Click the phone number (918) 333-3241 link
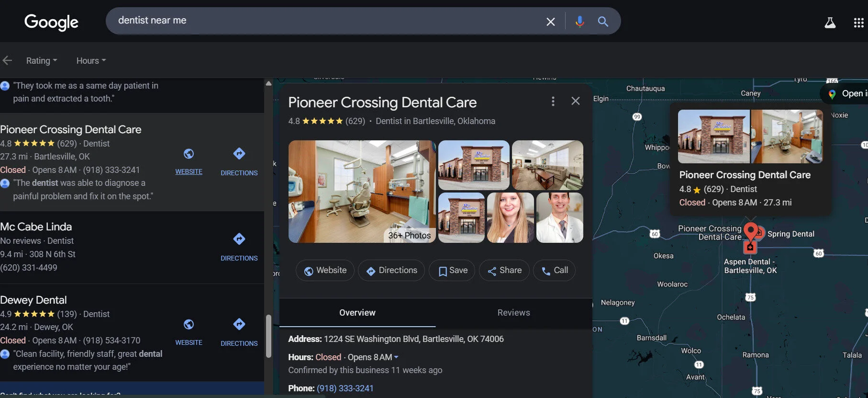Image resolution: width=868 pixels, height=398 pixels. click(x=345, y=388)
